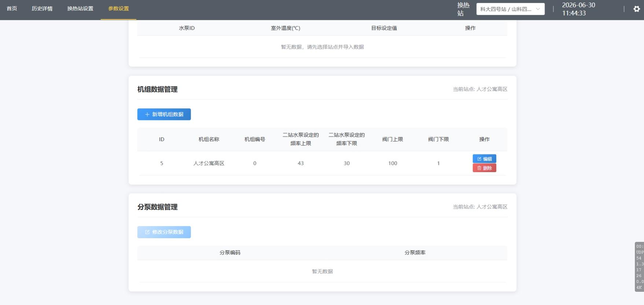Click frequency upper limit value 43
The height and width of the screenshot is (305, 644).
pos(301,163)
